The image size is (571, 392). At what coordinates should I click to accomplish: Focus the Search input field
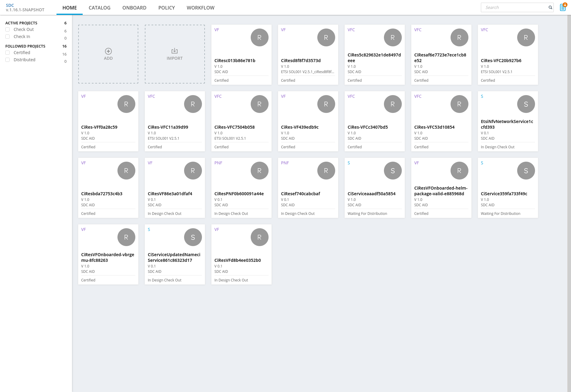pos(514,7)
